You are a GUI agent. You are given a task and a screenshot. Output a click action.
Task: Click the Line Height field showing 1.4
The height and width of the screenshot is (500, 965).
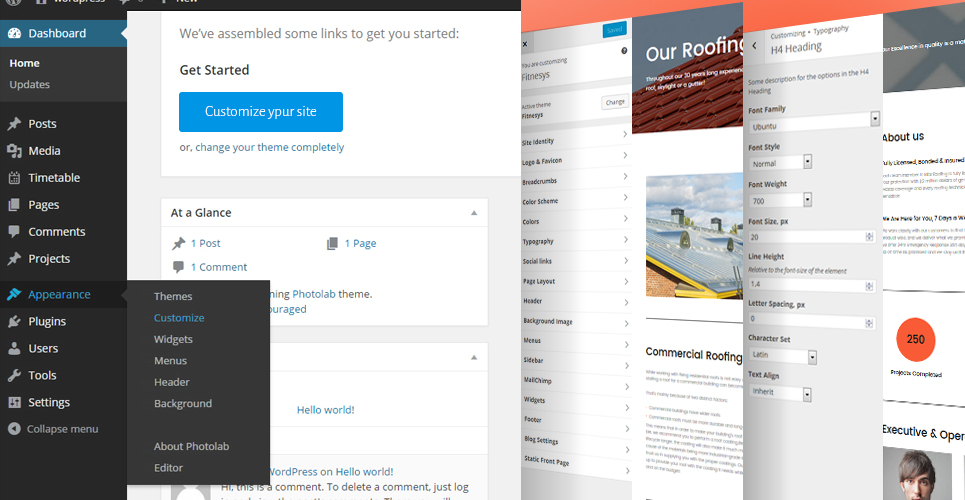[812, 285]
